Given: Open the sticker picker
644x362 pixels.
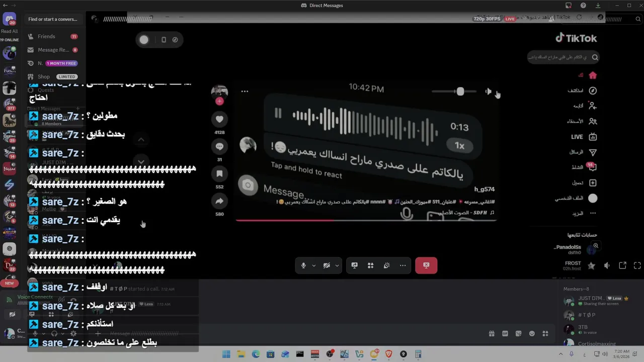Looking at the screenshot, I should pyautogui.click(x=518, y=333).
